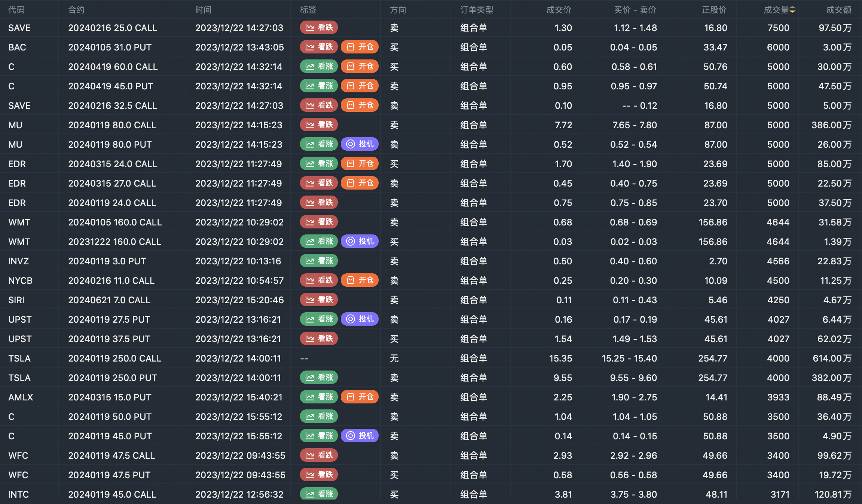The width and height of the screenshot is (862, 504).
Task: Sort by 时间 column header
Action: point(203,10)
